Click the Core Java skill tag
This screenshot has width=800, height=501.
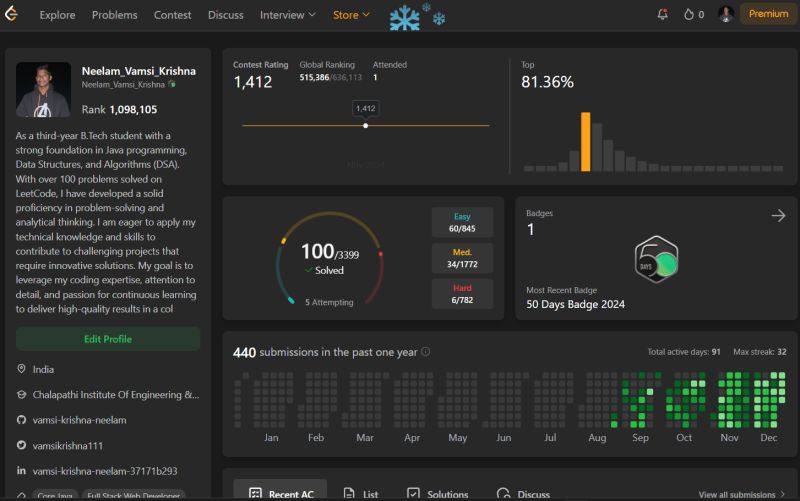point(55,495)
